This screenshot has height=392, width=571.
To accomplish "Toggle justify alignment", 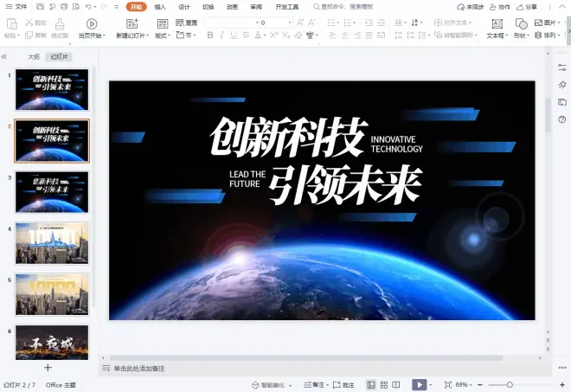I will tap(369, 35).
